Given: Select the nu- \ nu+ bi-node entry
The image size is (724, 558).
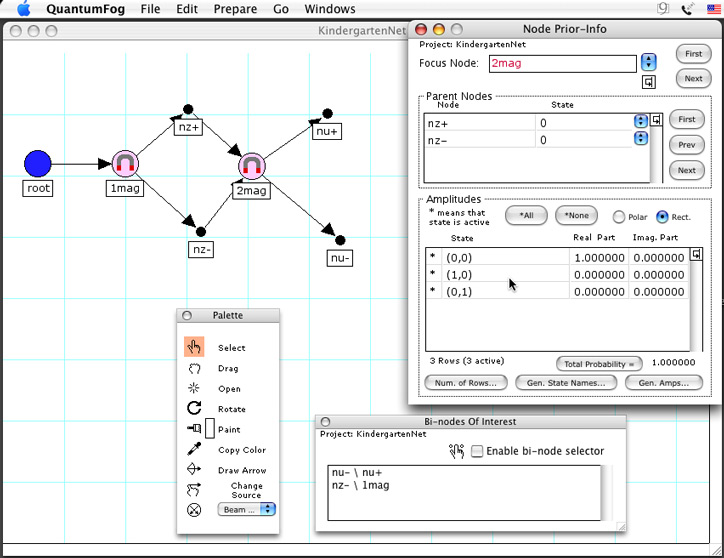Looking at the screenshot, I should (x=357, y=473).
